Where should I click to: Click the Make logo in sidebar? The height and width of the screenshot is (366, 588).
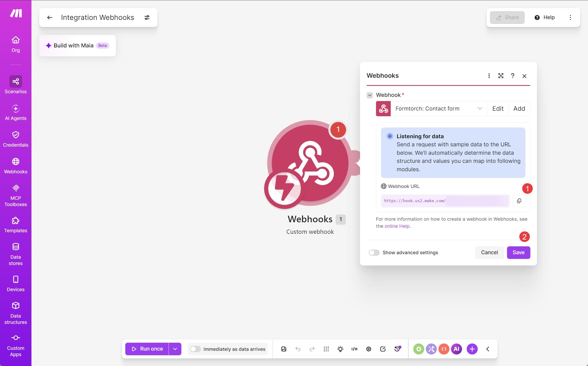[x=16, y=13]
